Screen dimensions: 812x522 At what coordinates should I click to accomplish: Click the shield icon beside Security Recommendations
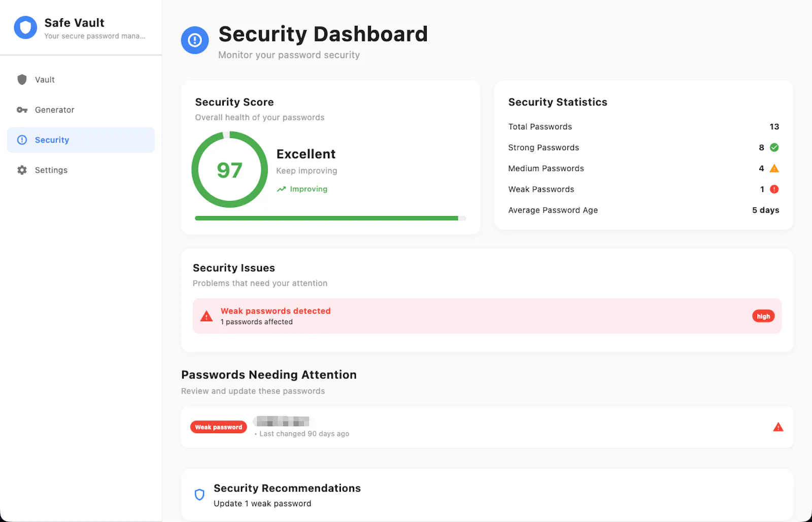pos(199,495)
